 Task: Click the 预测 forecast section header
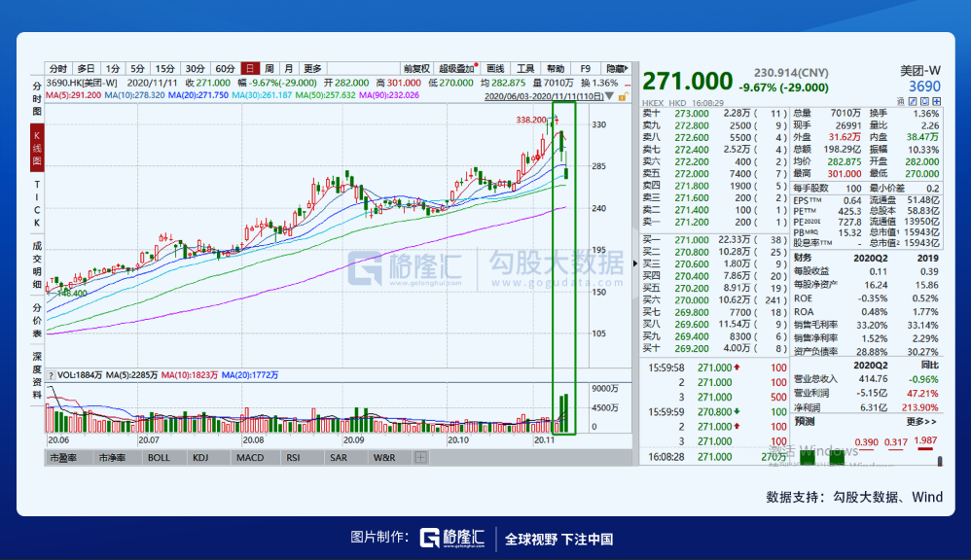click(805, 421)
